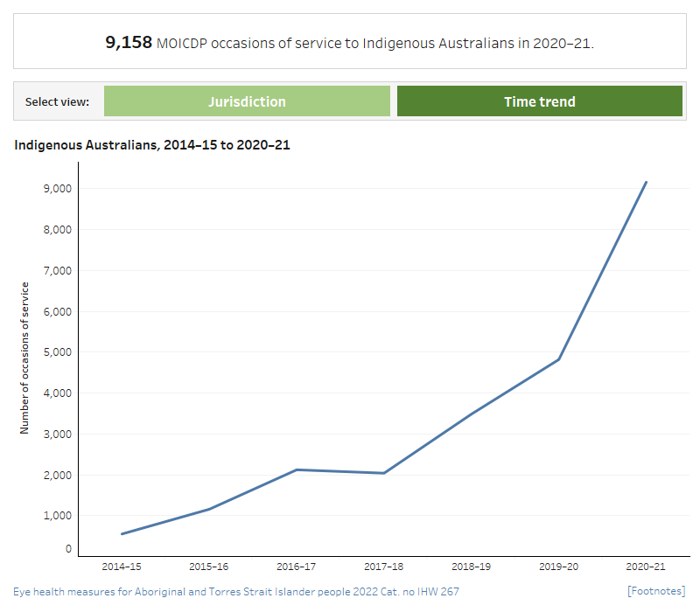Select the 2020–21 x-axis label
Screen dimensions: 700x612
click(646, 567)
